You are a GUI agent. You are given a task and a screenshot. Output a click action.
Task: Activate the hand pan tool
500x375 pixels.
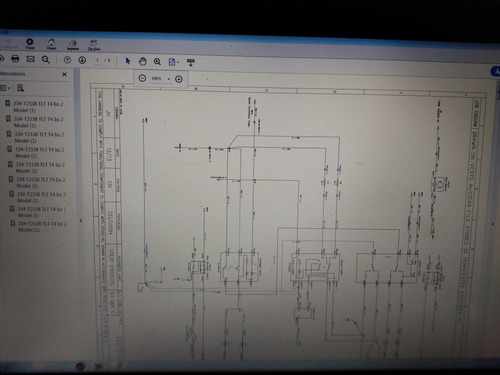[143, 61]
